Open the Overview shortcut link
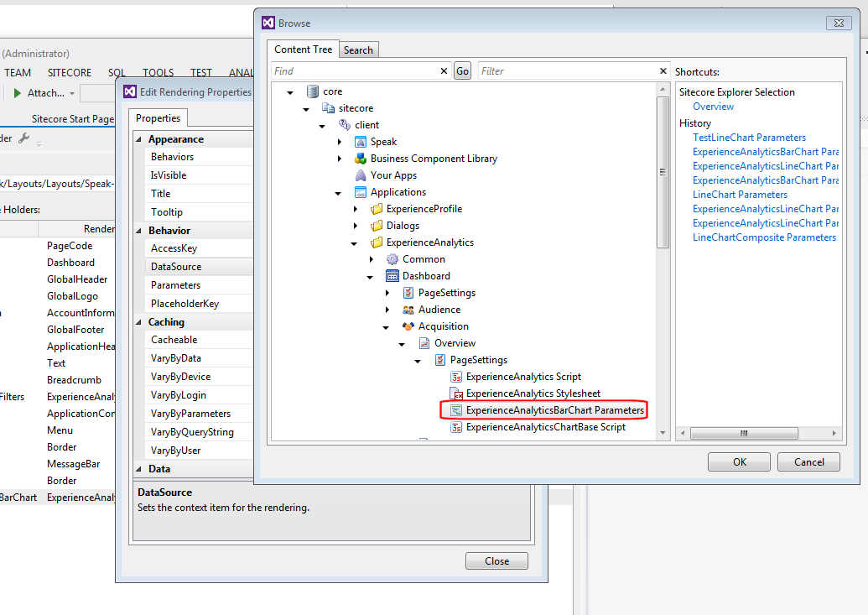868x615 pixels. 713,106
